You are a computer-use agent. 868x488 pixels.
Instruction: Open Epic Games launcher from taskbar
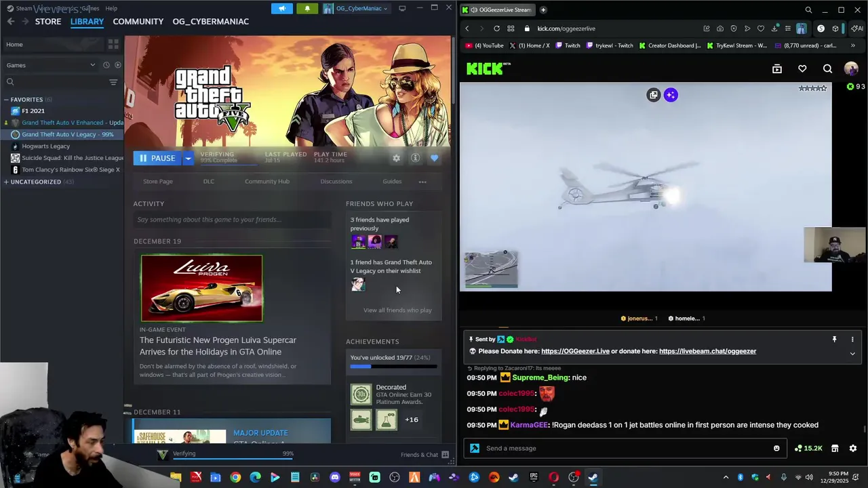pyautogui.click(x=534, y=477)
